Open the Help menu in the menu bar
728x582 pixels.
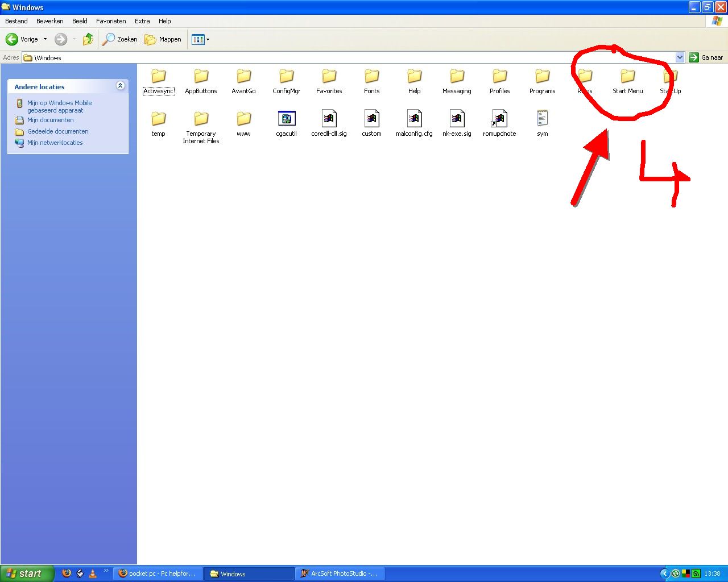pyautogui.click(x=165, y=21)
